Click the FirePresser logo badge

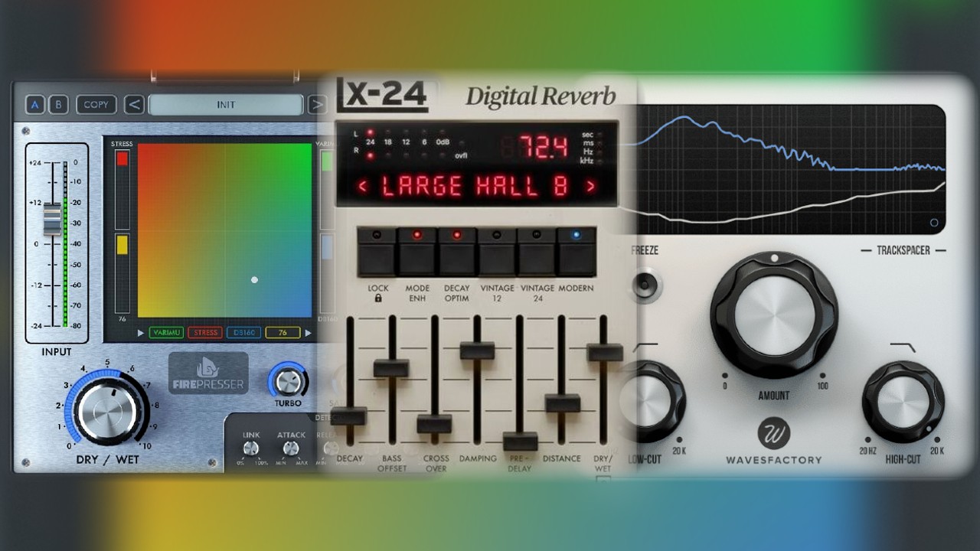coord(208,373)
